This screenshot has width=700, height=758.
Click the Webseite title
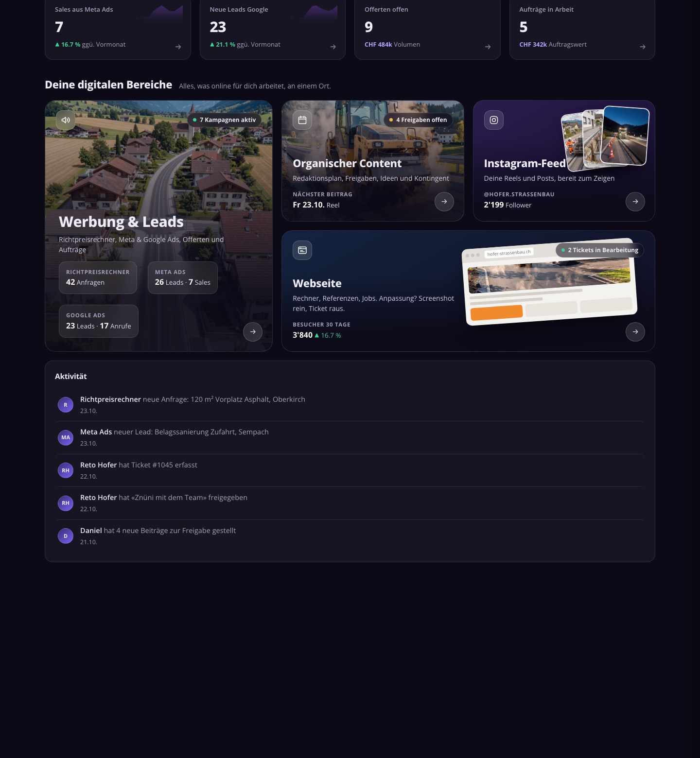coord(317,283)
